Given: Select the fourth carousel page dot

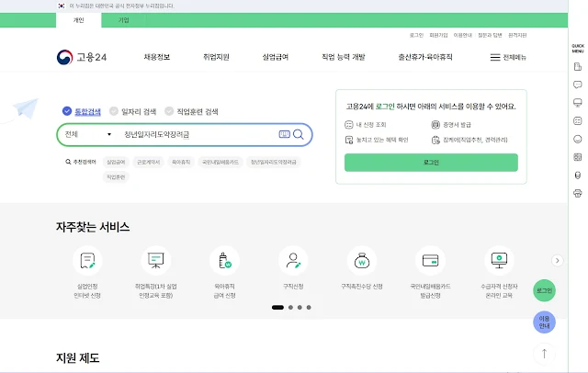Looking at the screenshot, I should tap(309, 308).
